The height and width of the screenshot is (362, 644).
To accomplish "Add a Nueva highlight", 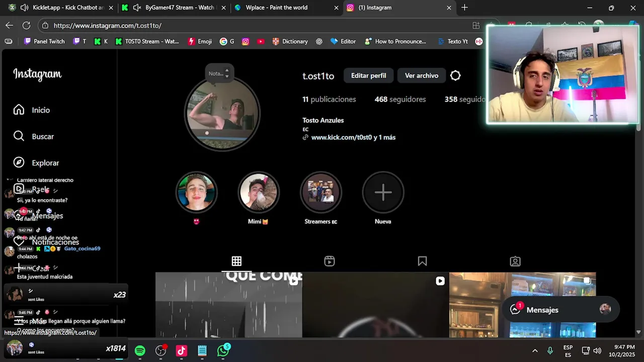I will 383,192.
